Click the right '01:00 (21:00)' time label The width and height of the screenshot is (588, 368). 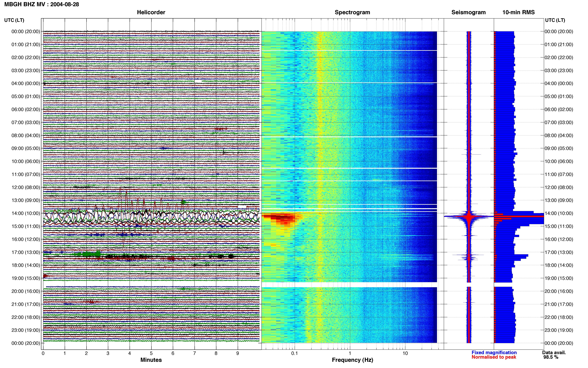click(x=559, y=45)
